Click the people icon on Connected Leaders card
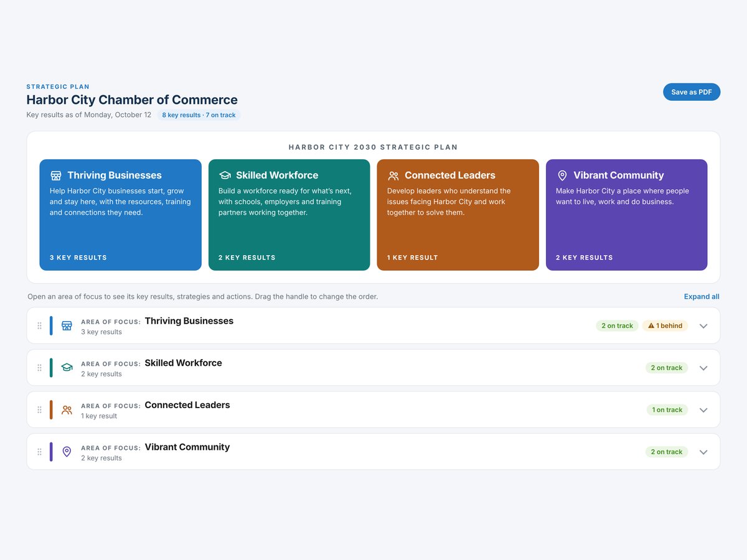This screenshot has width=747, height=560. pos(393,175)
